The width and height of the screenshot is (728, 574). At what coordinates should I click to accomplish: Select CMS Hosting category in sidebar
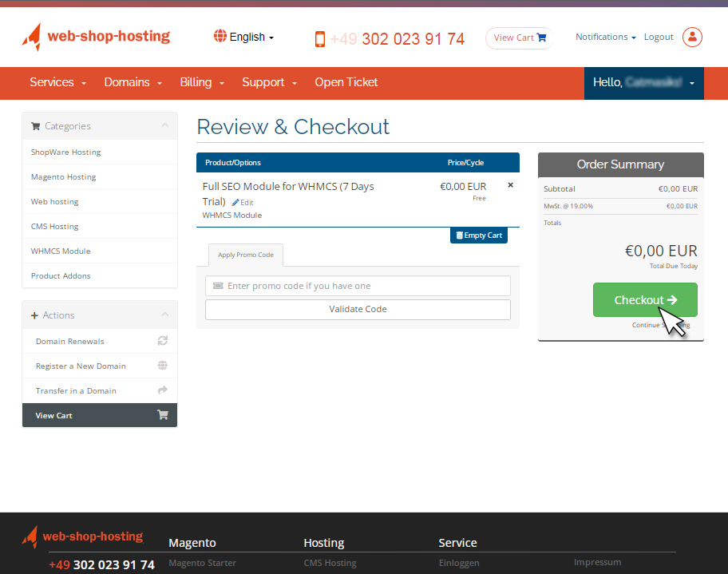(99, 226)
